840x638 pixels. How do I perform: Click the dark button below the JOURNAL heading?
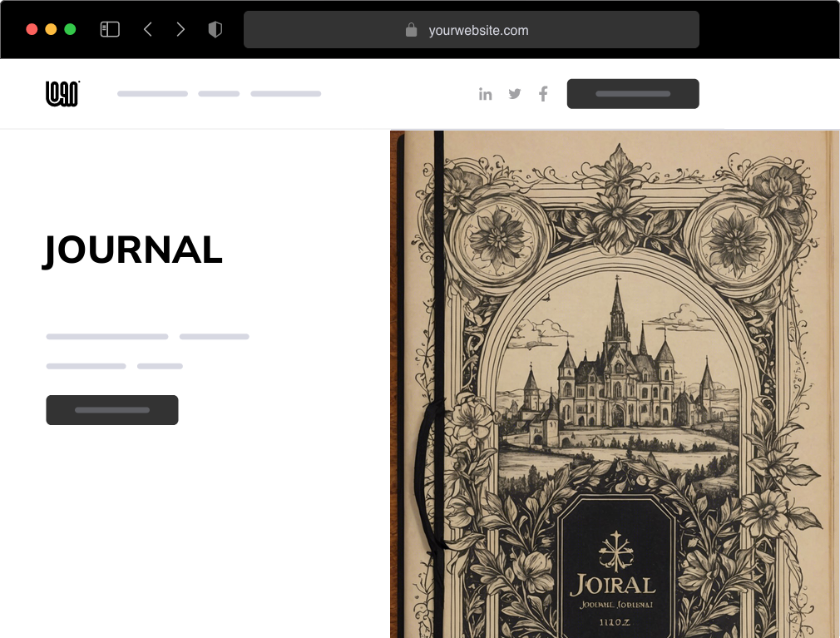[112, 409]
